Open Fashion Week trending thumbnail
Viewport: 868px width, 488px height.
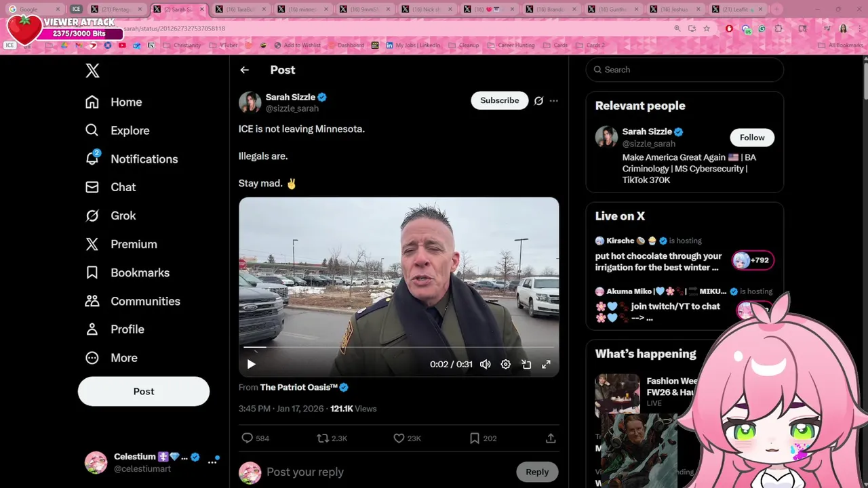617,394
